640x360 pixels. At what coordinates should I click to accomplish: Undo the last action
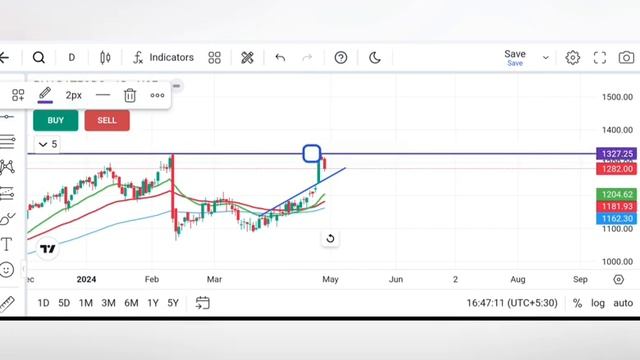click(x=280, y=58)
